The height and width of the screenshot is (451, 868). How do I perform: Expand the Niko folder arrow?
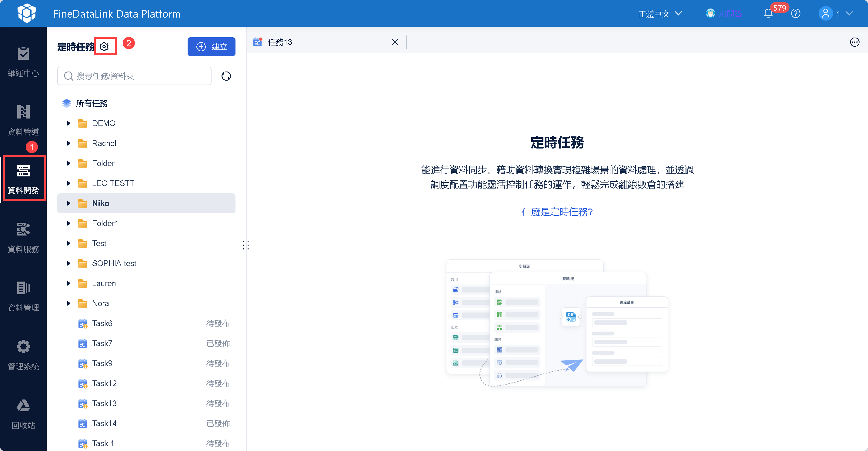click(x=69, y=203)
